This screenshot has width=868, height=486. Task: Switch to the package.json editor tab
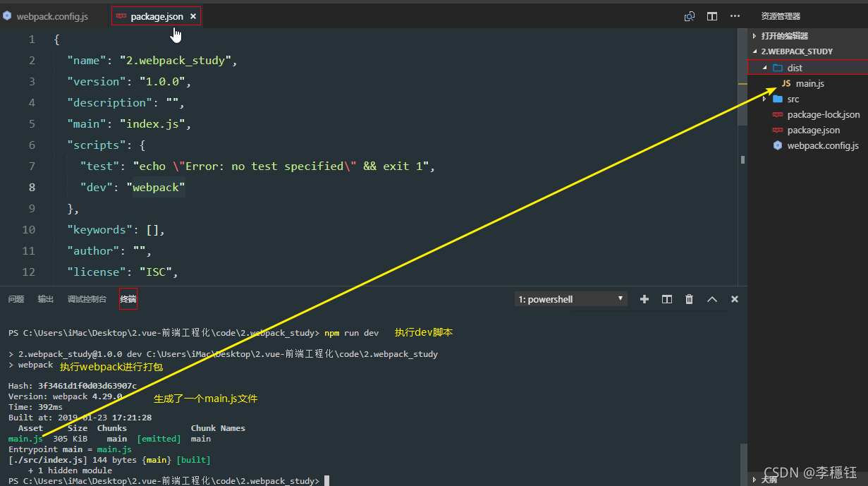click(157, 16)
